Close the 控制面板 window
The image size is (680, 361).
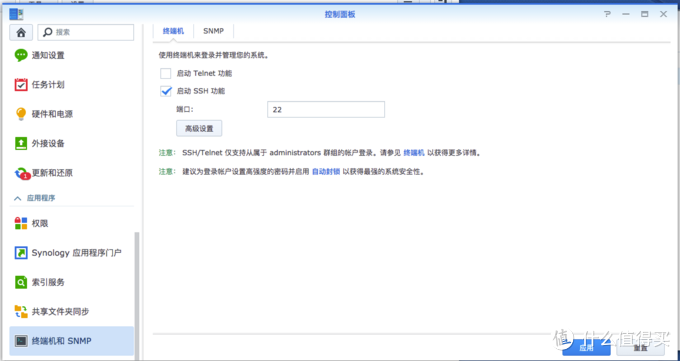pyautogui.click(x=664, y=14)
